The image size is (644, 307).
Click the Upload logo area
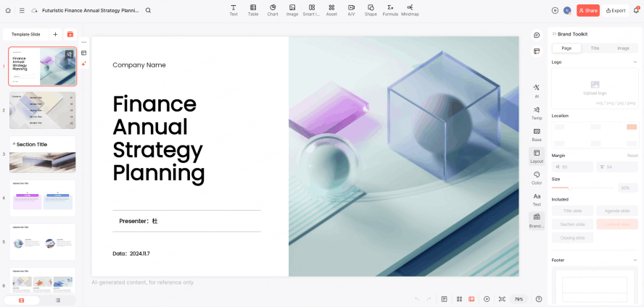pos(595,88)
